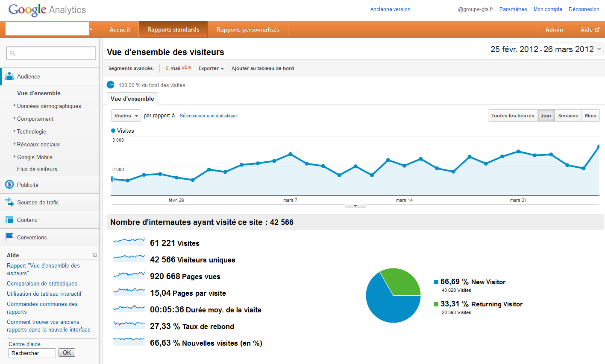Select Toutes les heures graph view
The height and width of the screenshot is (364, 605).
pyautogui.click(x=512, y=116)
